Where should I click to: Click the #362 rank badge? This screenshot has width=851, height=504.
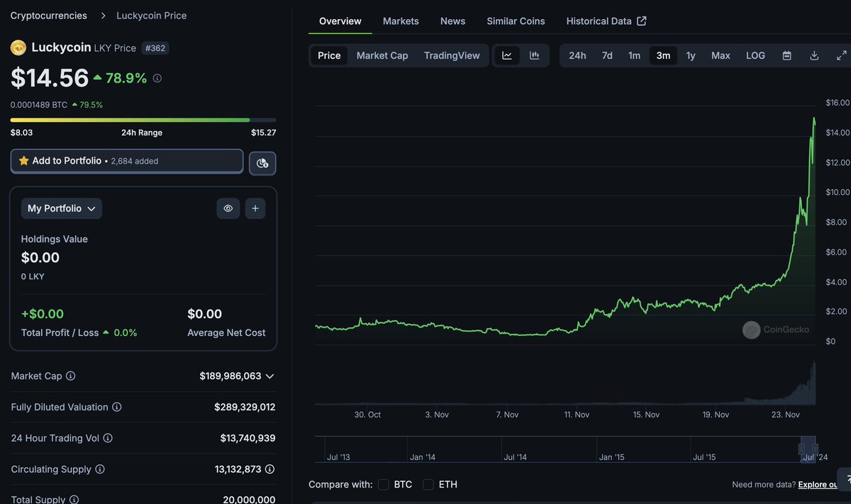(x=155, y=48)
